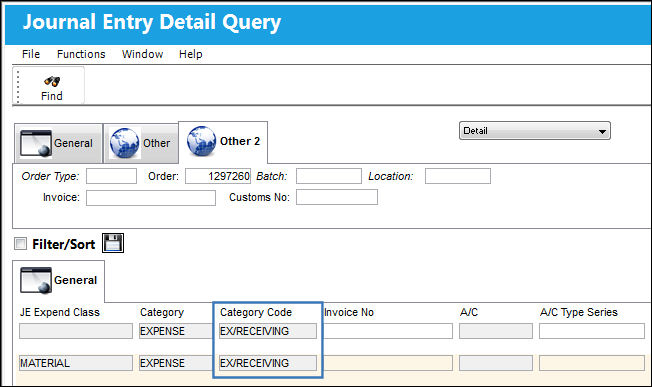
Task: Click the toolbar drag handle dots
Action: point(18,86)
